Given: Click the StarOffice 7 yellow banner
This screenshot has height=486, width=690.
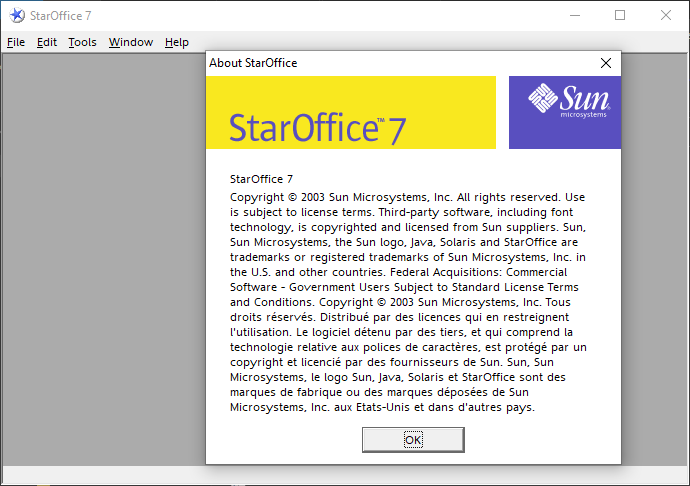Looking at the screenshot, I should pyautogui.click(x=351, y=112).
